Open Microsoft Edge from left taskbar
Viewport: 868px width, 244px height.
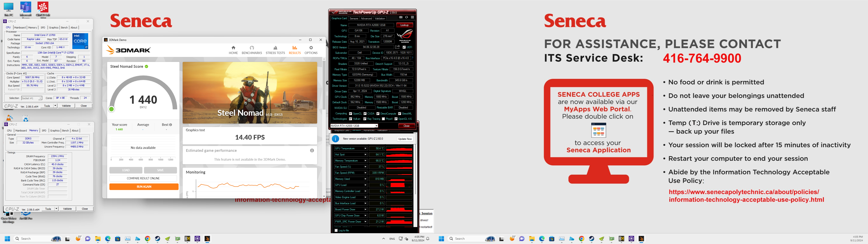coord(108,239)
